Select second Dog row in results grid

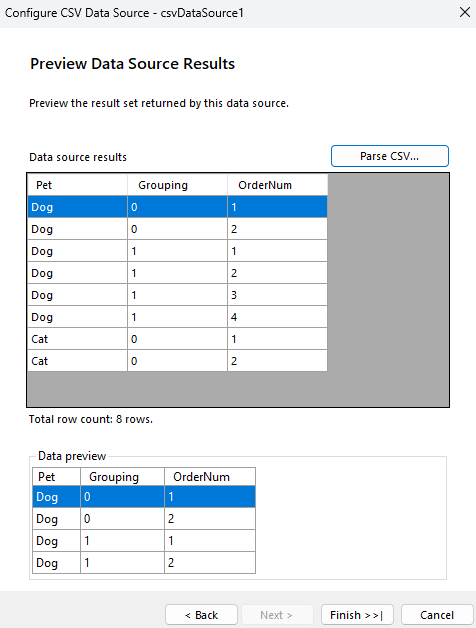(177, 229)
